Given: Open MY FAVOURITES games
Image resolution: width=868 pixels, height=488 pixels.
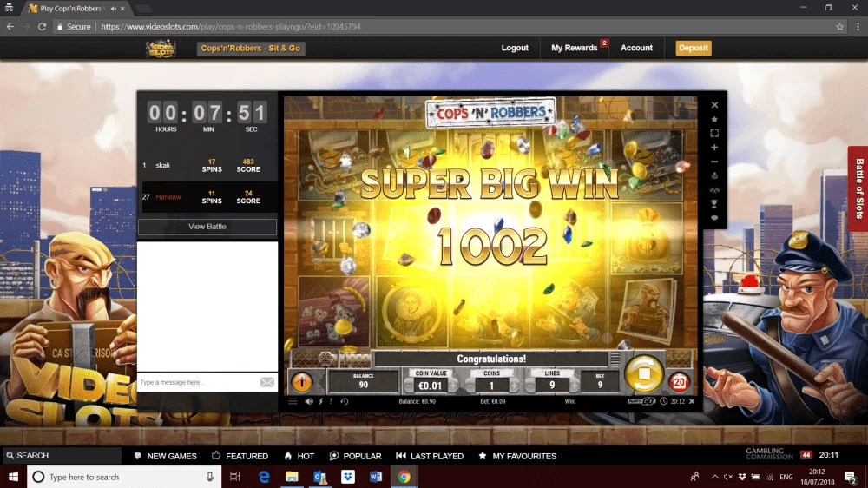Looking at the screenshot, I should [517, 456].
